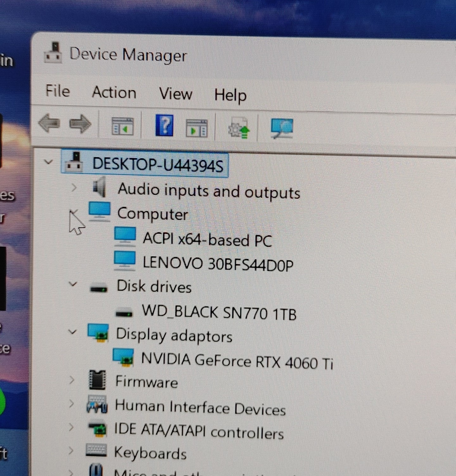The image size is (456, 476).
Task: Click the monitor icon next to ACPI x64-based PC
Action: pos(125,237)
